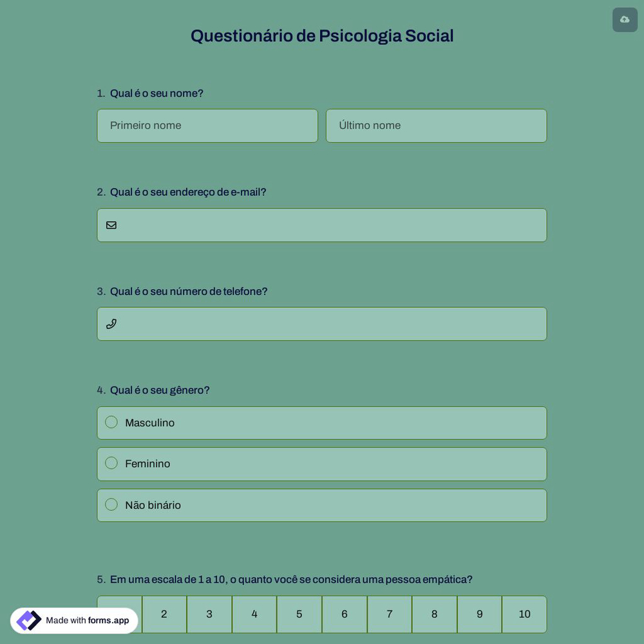
Task: Click the e-mail address input field
Action: [x=322, y=225]
